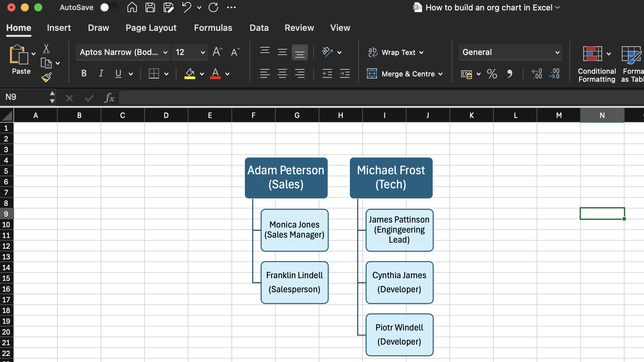The image size is (644, 362).
Task: Enable Wrap Text
Action: point(395,52)
